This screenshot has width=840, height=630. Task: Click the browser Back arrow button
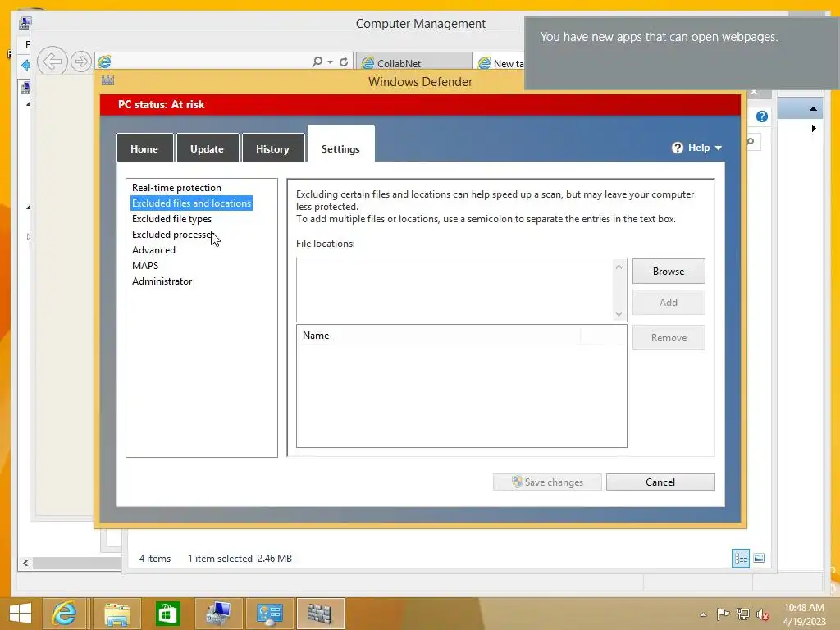[x=52, y=61]
